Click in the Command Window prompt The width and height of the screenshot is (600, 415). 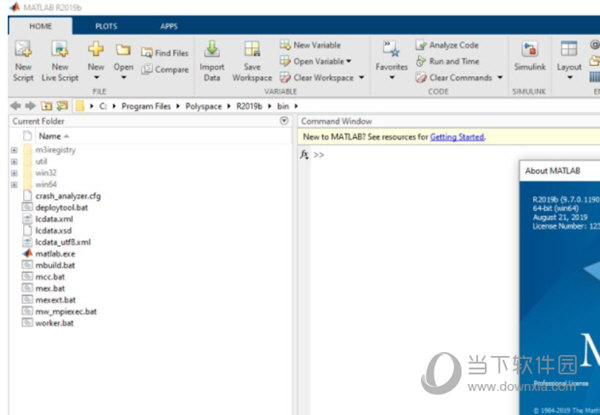[400, 156]
